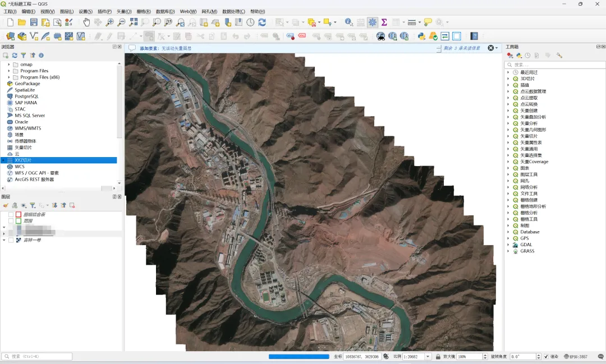Click the Zoom Out magnifier tool
The height and width of the screenshot is (364, 606).
(x=121, y=22)
